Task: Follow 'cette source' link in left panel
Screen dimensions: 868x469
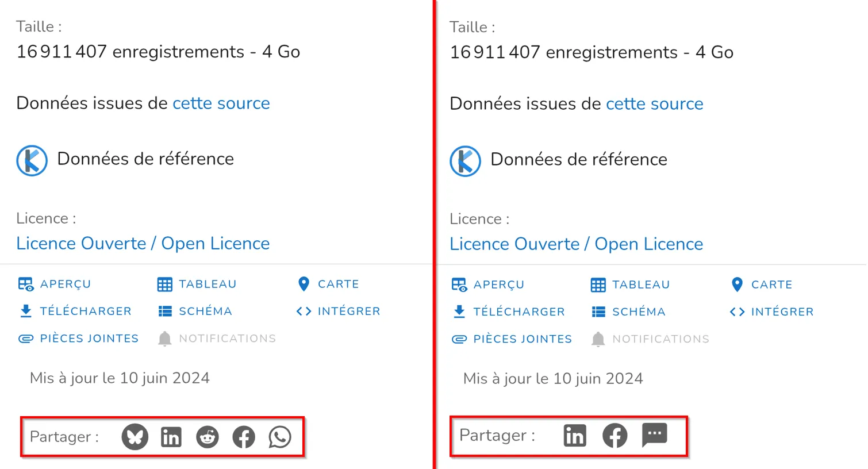Action: tap(221, 103)
